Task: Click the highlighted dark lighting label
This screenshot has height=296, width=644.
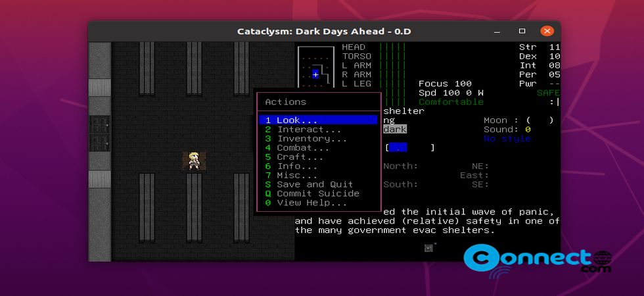Action: click(395, 130)
